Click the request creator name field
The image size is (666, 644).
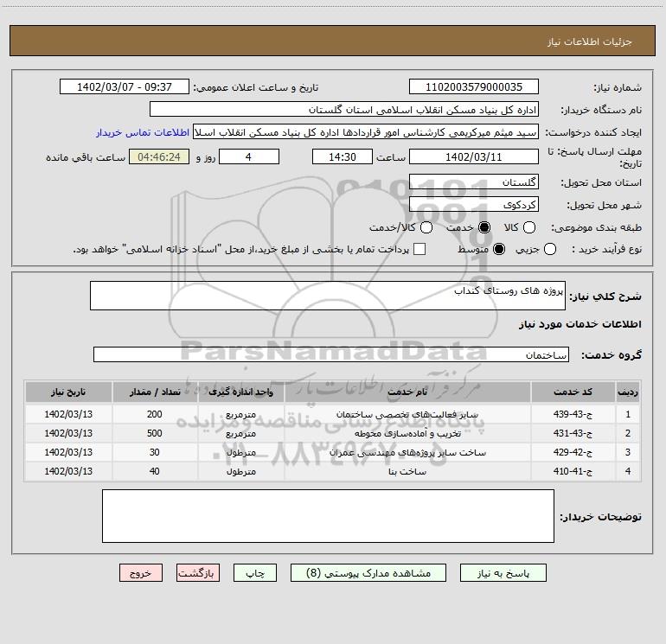coord(366,132)
